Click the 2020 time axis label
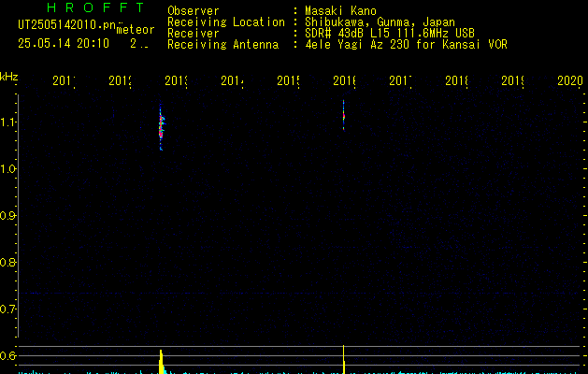 pyautogui.click(x=569, y=80)
